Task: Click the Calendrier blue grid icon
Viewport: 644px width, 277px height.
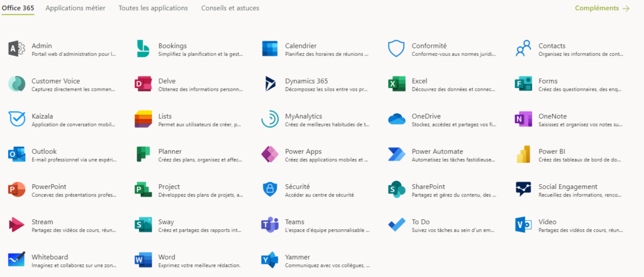Action: click(270, 49)
